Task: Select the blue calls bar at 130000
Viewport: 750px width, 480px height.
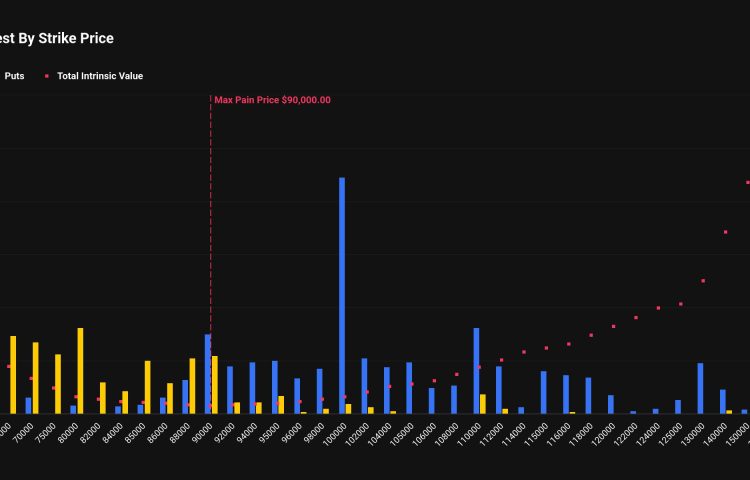Action: tap(700, 388)
